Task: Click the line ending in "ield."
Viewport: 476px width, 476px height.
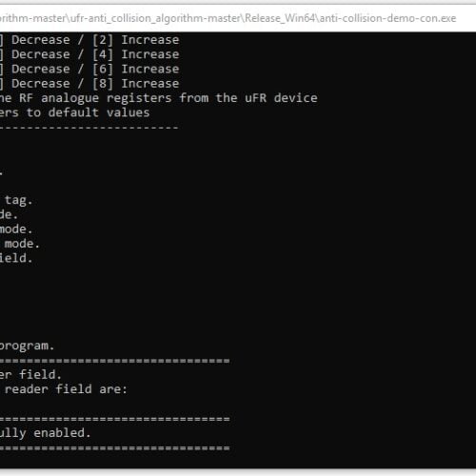Action: [16, 258]
